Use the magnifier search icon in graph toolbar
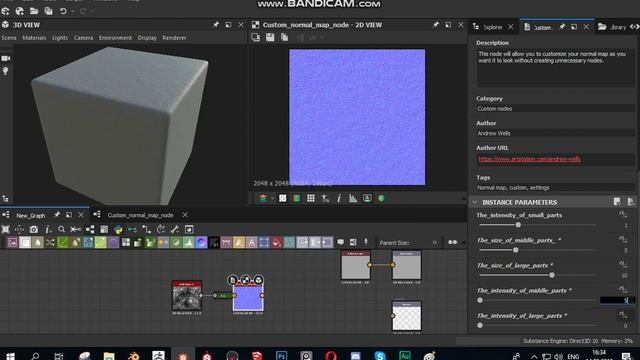The width and height of the screenshot is (640, 360). click(61, 229)
